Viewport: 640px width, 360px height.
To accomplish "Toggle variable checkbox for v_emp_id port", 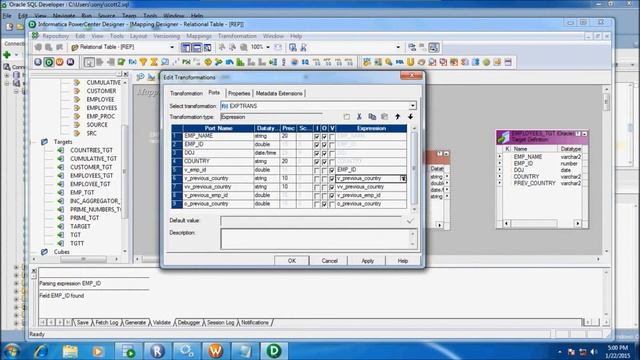I will [x=332, y=170].
